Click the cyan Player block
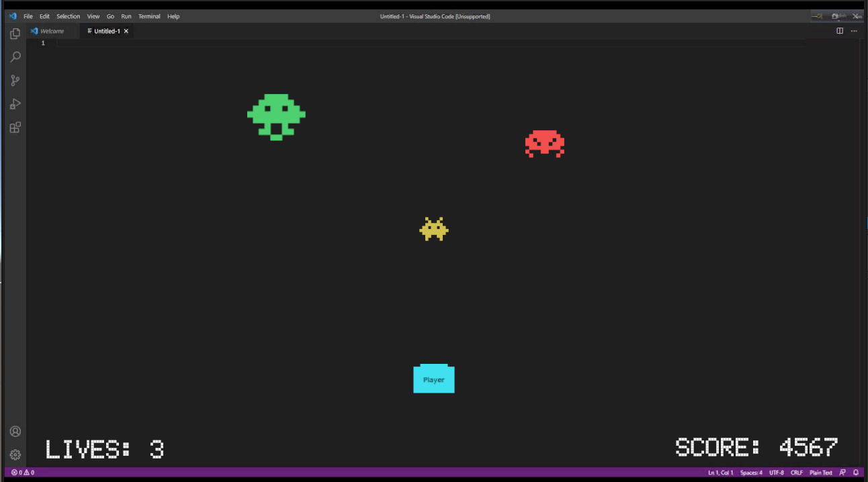 point(434,379)
